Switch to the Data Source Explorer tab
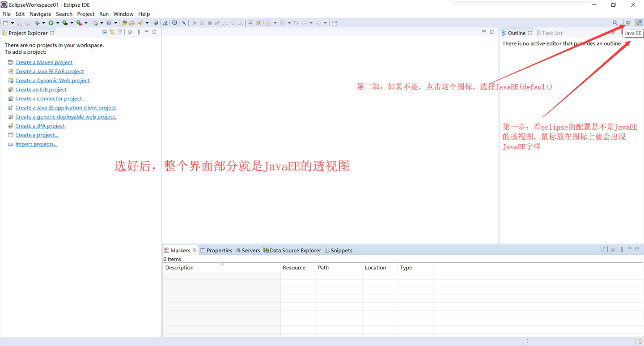The width and height of the screenshot is (644, 346). 295,250
